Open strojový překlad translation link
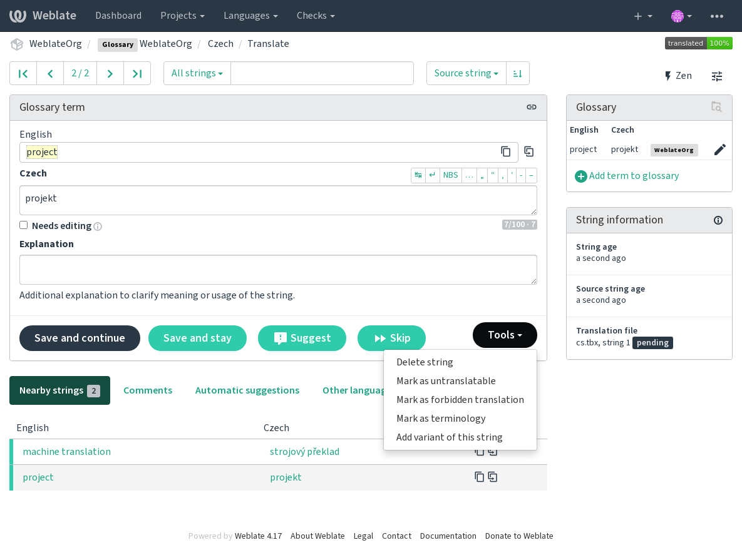Viewport: 742px width, 560px height. [304, 452]
